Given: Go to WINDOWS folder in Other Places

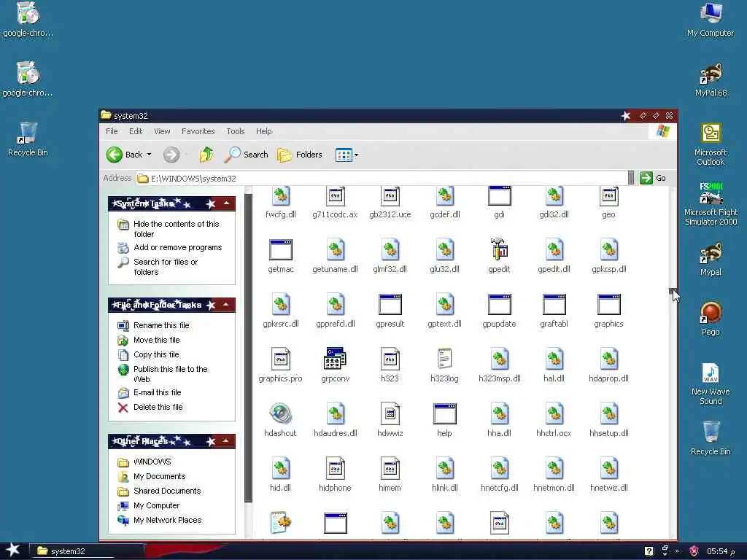Looking at the screenshot, I should pyautogui.click(x=152, y=462).
